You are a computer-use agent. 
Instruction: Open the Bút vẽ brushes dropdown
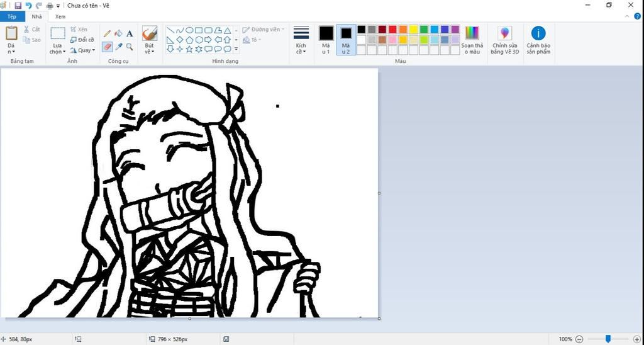pyautogui.click(x=150, y=49)
